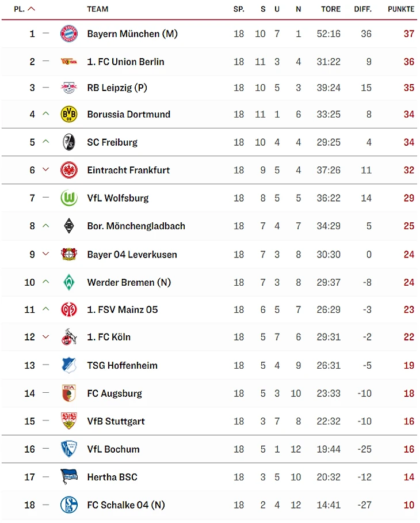Viewport: 420px width, 523px height.
Task: Open the 1. FSV Mainz 05 logo
Action: 69,310
